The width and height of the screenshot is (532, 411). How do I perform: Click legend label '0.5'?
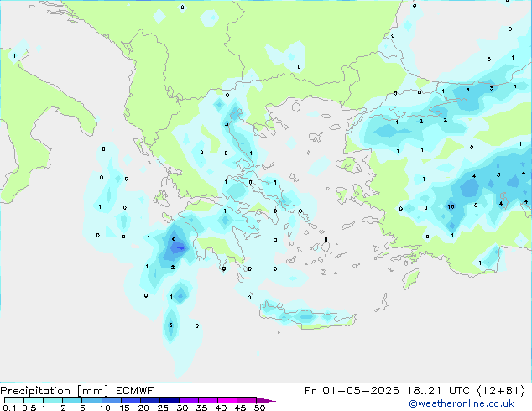pos(29,408)
